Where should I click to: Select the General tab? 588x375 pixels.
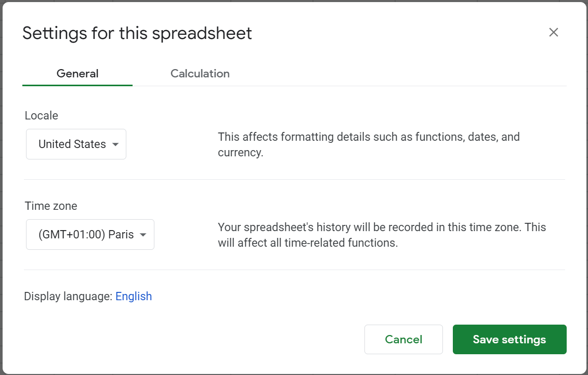77,74
